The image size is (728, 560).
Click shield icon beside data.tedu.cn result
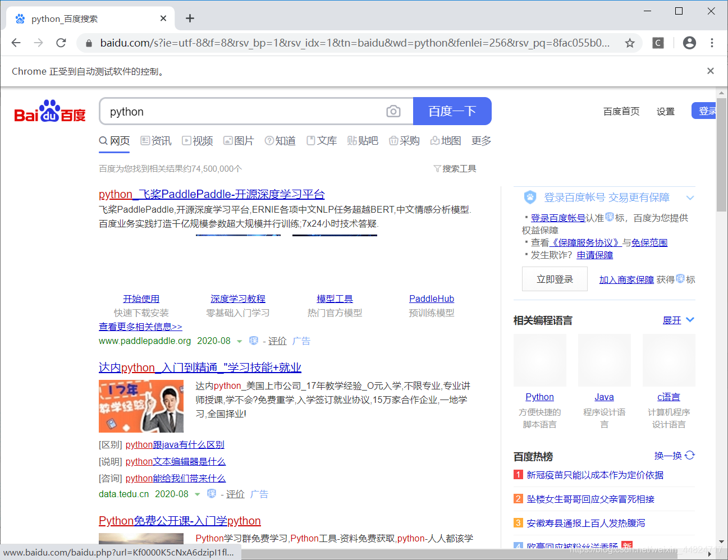pyautogui.click(x=212, y=494)
